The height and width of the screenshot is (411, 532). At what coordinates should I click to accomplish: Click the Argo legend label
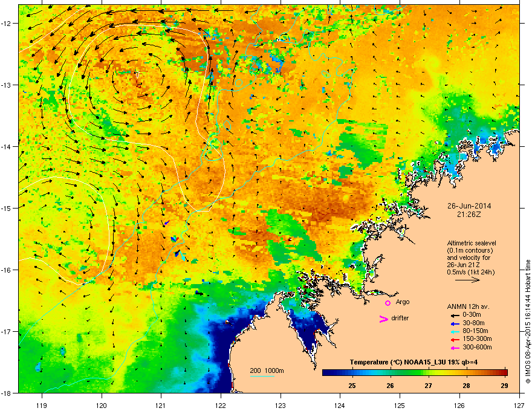pos(403,302)
